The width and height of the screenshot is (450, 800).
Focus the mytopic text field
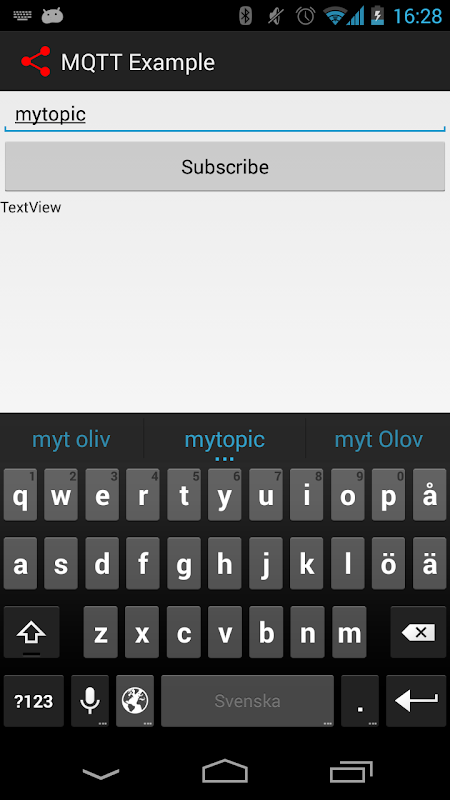pyautogui.click(x=225, y=115)
